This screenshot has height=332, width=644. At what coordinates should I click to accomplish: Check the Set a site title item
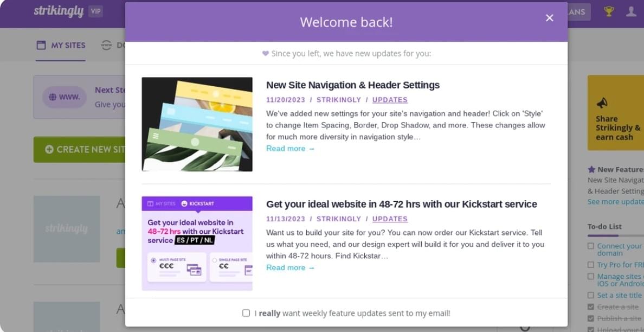click(x=591, y=295)
